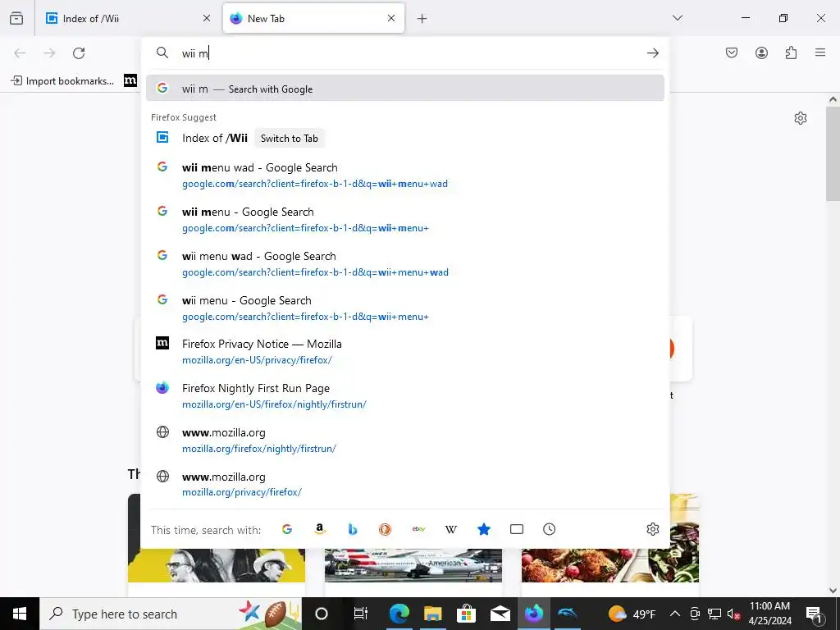Open the Firefox account menu
The height and width of the screenshot is (630, 840).
pos(761,52)
